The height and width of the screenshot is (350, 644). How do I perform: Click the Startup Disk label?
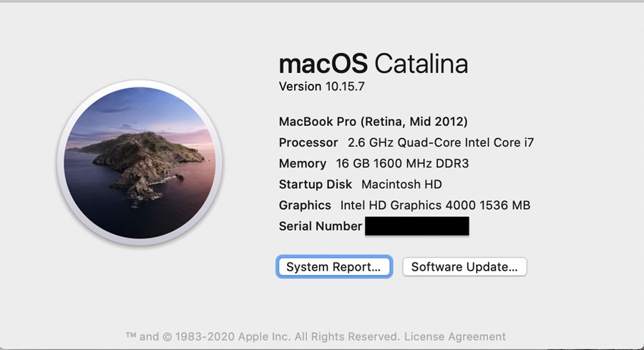[316, 184]
